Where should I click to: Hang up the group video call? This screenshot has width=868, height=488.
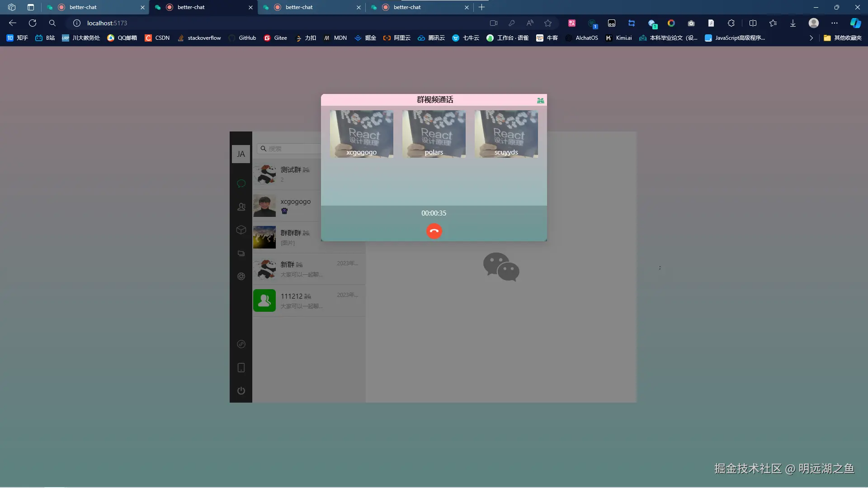[x=434, y=231]
